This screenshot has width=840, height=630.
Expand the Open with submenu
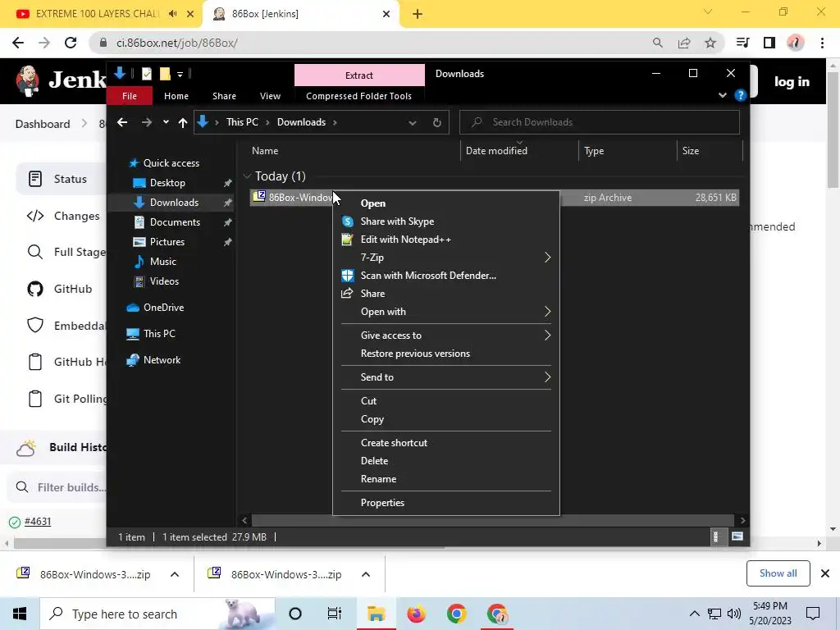click(x=547, y=312)
